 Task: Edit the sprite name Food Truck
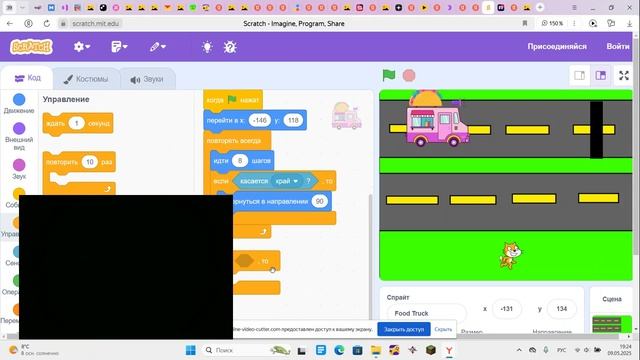[426, 313]
